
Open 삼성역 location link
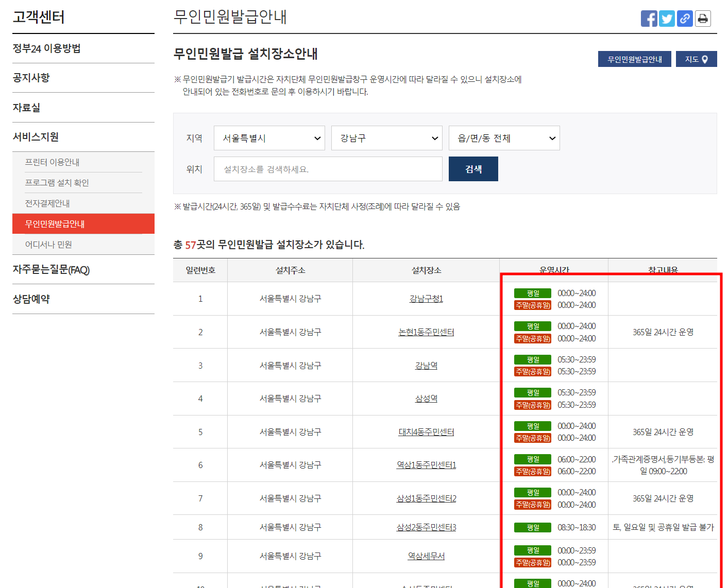pyautogui.click(x=426, y=399)
